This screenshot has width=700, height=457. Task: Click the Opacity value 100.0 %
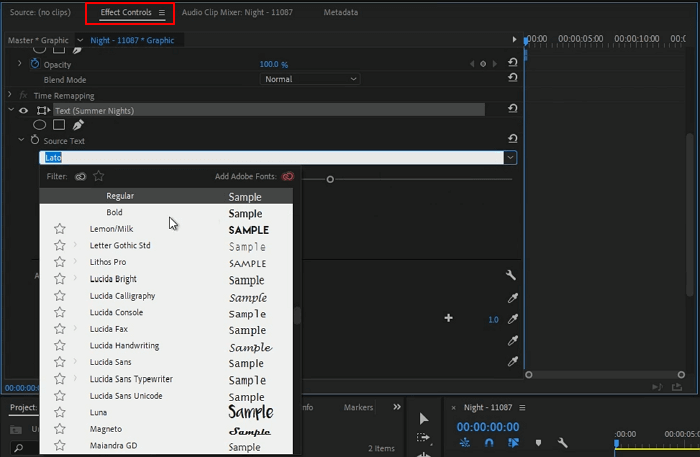274,64
